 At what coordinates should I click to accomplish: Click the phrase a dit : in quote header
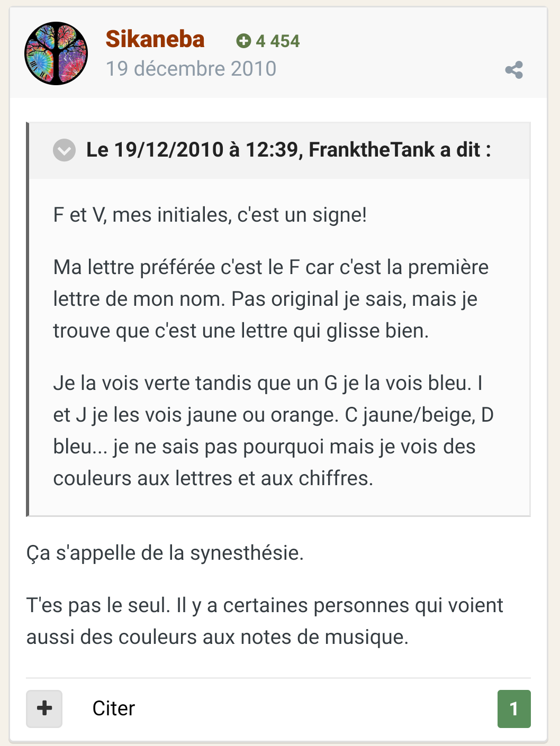466,150
